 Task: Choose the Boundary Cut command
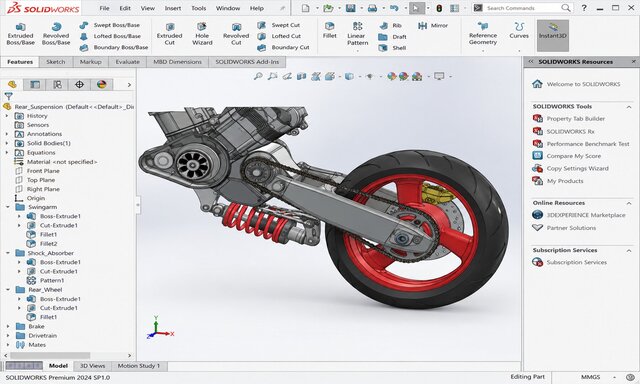(283, 47)
